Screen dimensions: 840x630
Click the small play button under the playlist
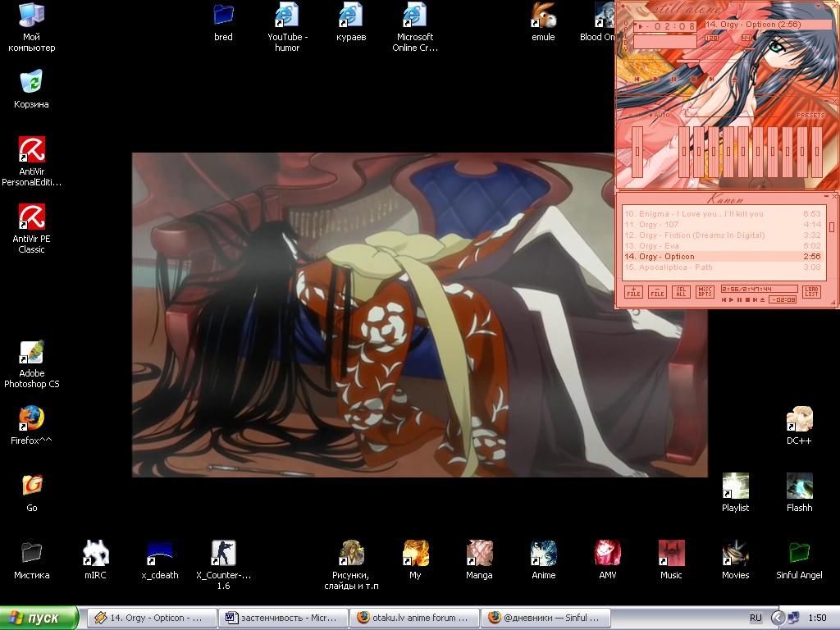(x=731, y=300)
